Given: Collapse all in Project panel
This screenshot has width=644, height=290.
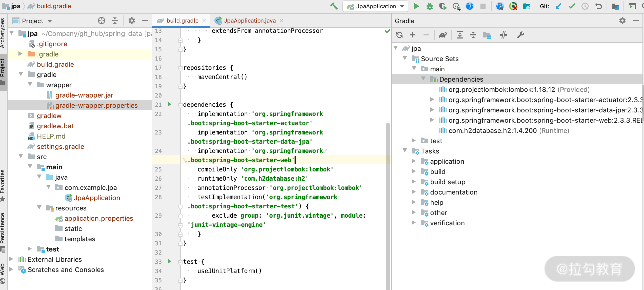Looking at the screenshot, I should 115,21.
